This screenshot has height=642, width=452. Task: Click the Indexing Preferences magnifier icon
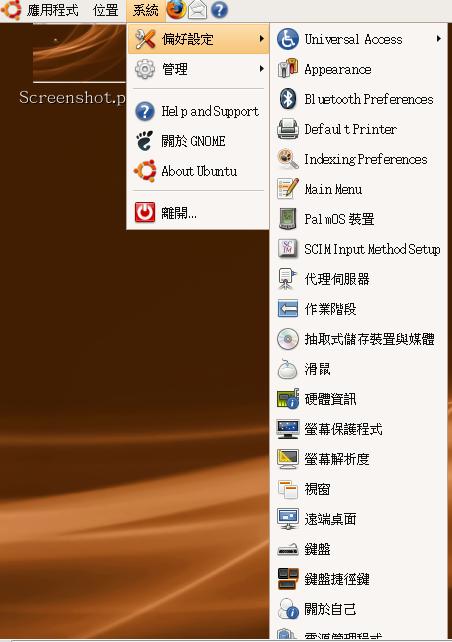click(x=288, y=159)
